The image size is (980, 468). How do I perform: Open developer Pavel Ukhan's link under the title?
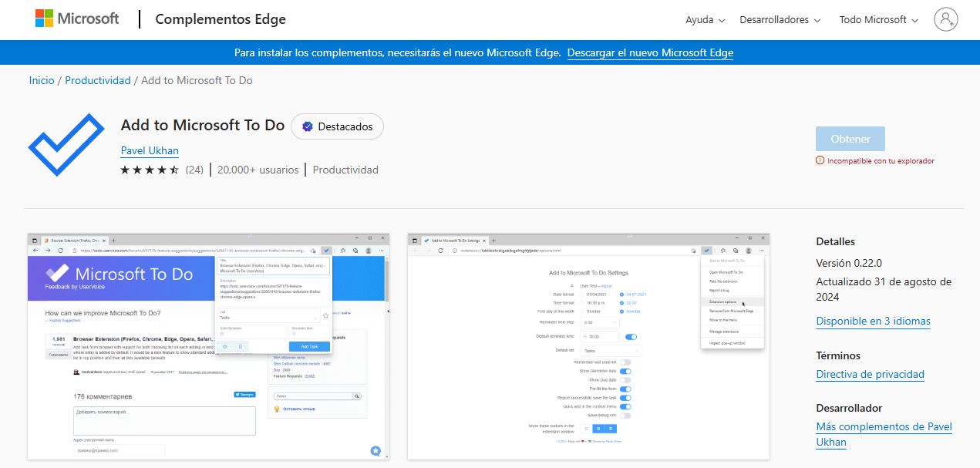click(x=150, y=150)
